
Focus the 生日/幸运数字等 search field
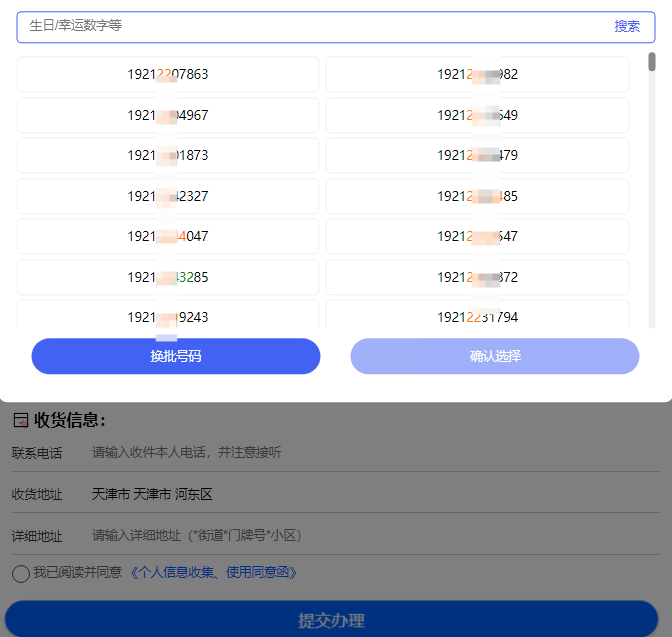(310, 27)
